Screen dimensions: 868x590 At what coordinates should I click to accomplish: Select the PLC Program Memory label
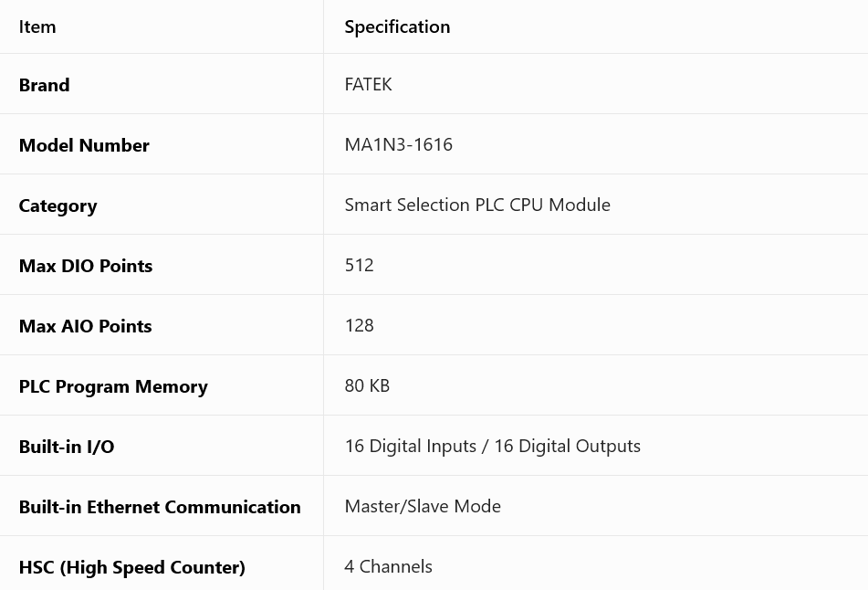coord(113,386)
